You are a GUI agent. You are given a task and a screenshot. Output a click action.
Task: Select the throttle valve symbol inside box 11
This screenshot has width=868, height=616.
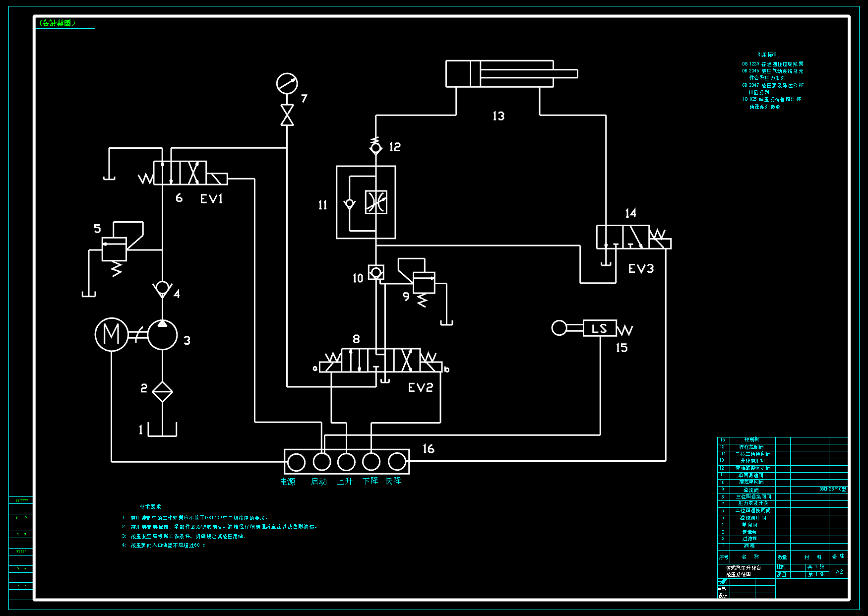pyautogui.click(x=376, y=202)
